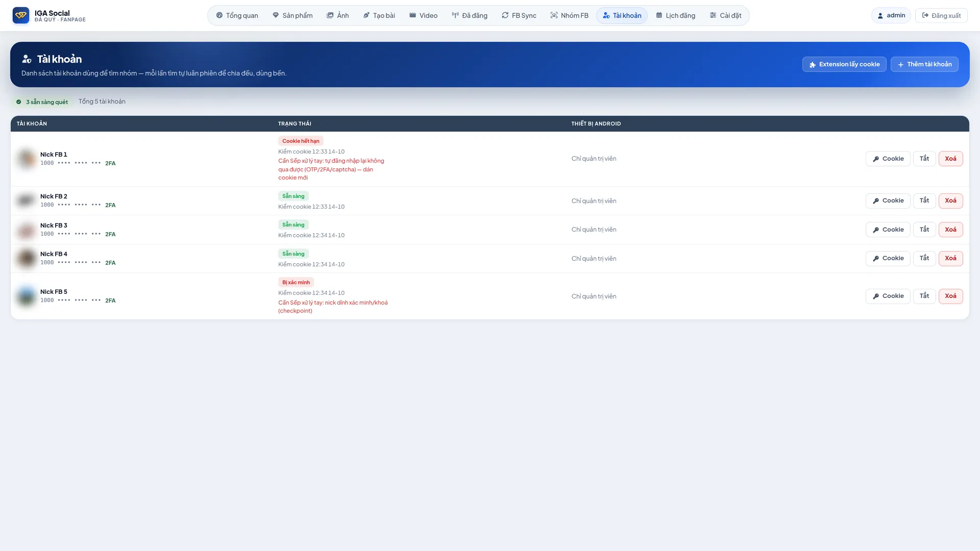
Task: Click the Nick FB 1 avatar thumbnail
Action: click(26, 159)
